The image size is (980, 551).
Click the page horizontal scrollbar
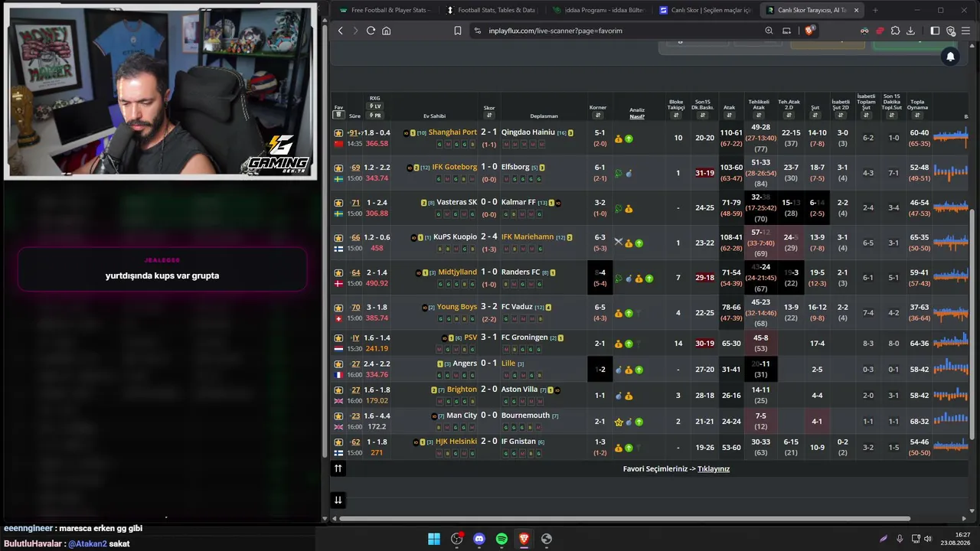[x=625, y=519]
